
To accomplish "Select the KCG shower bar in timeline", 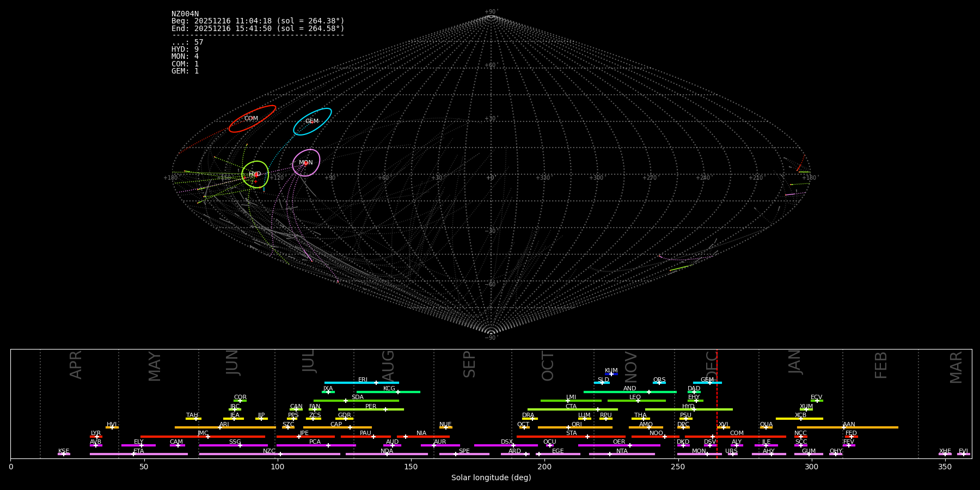I will coord(388,392).
